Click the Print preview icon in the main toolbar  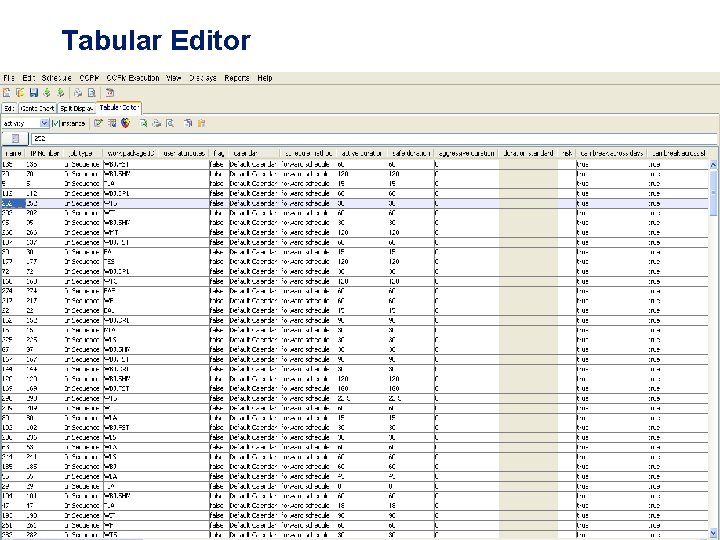click(91, 93)
